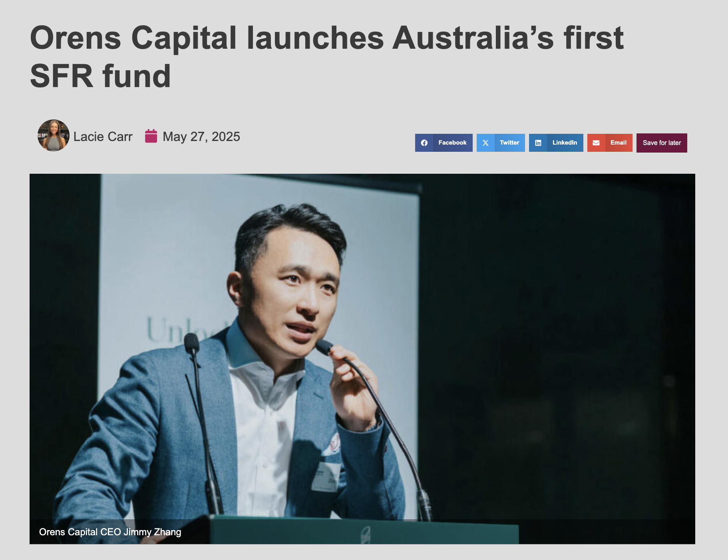Open Lacie Carr author name link
The height and width of the screenshot is (560, 728).
(x=103, y=137)
